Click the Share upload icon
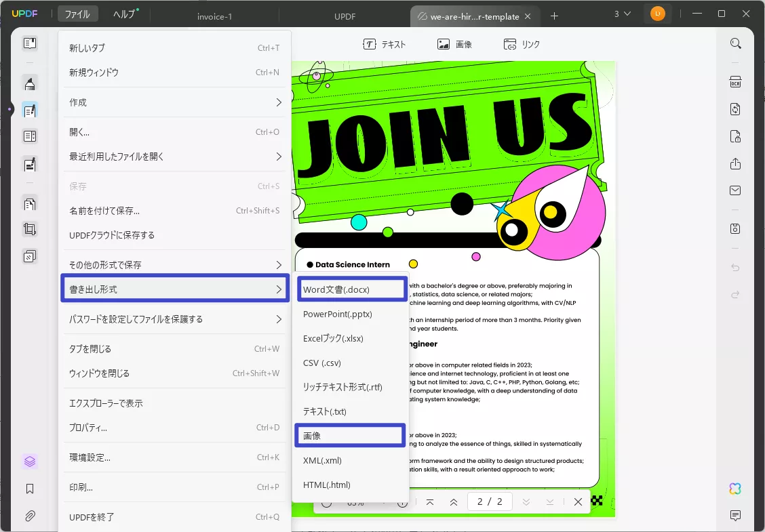765x532 pixels. 735,163
